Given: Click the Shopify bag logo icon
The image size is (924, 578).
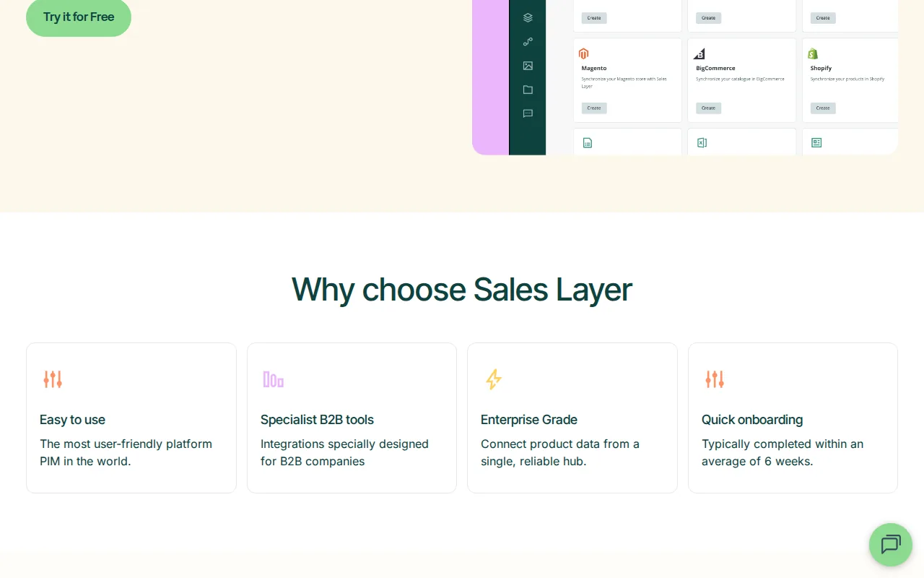Looking at the screenshot, I should tap(813, 53).
